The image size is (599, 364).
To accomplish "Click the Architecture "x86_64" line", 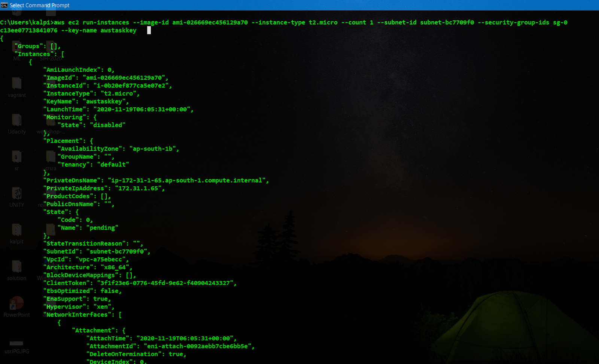I will click(x=88, y=267).
